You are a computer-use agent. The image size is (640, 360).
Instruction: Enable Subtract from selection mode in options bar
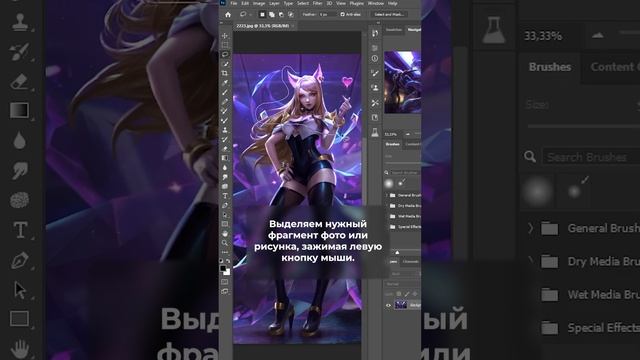coord(281,14)
